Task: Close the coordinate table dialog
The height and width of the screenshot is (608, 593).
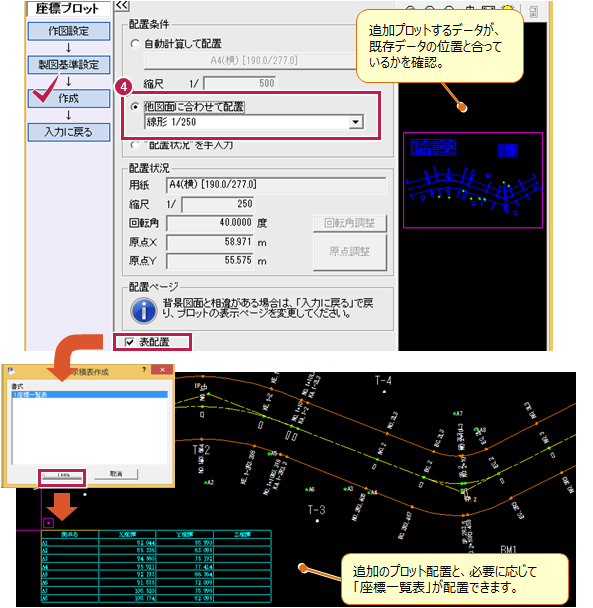Action: pos(162,370)
